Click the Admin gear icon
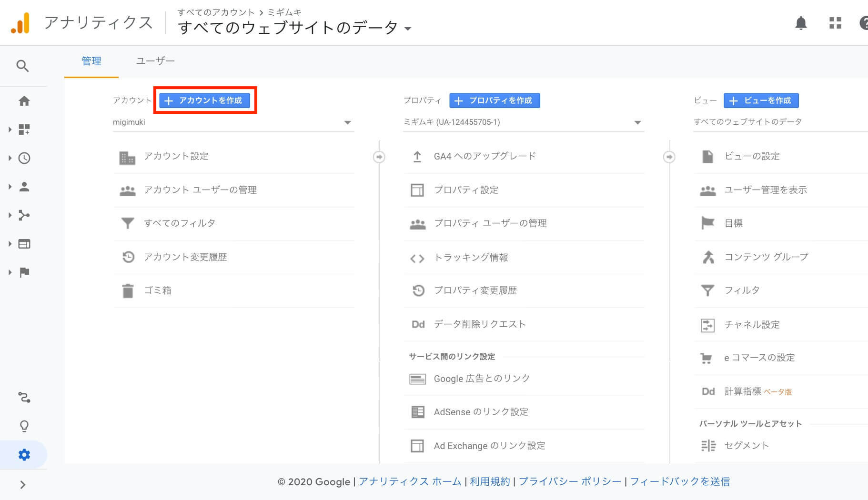Screen dimensions: 868x500 pyautogui.click(x=24, y=455)
